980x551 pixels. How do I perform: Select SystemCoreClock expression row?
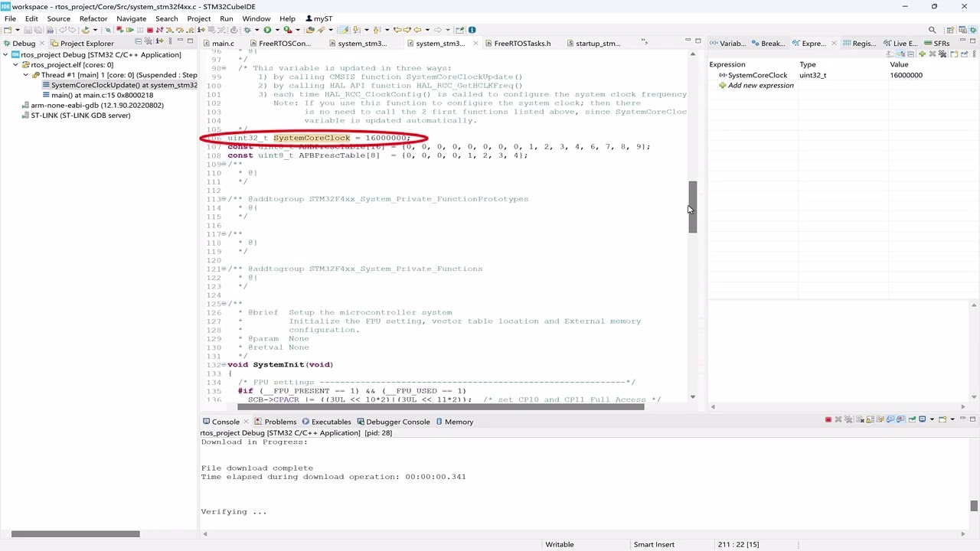[x=842, y=75]
